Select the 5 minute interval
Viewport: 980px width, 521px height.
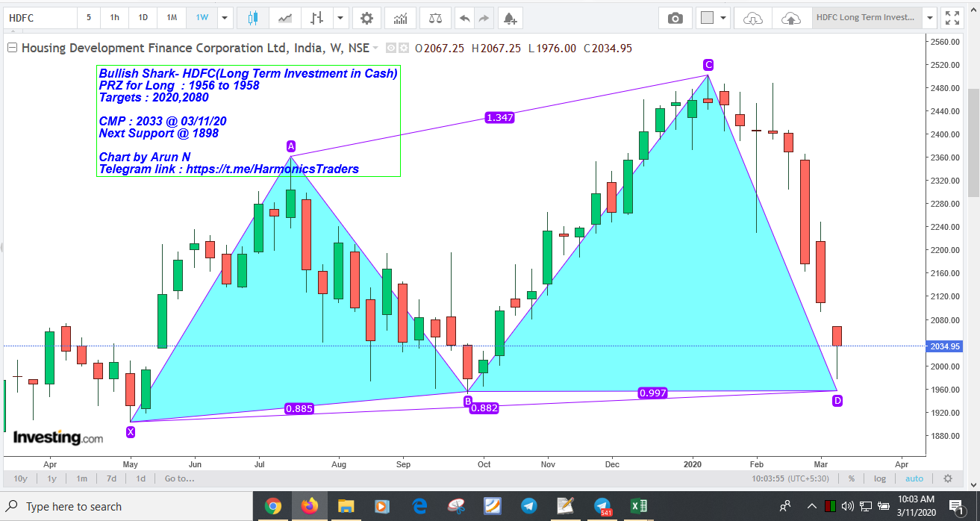point(89,17)
